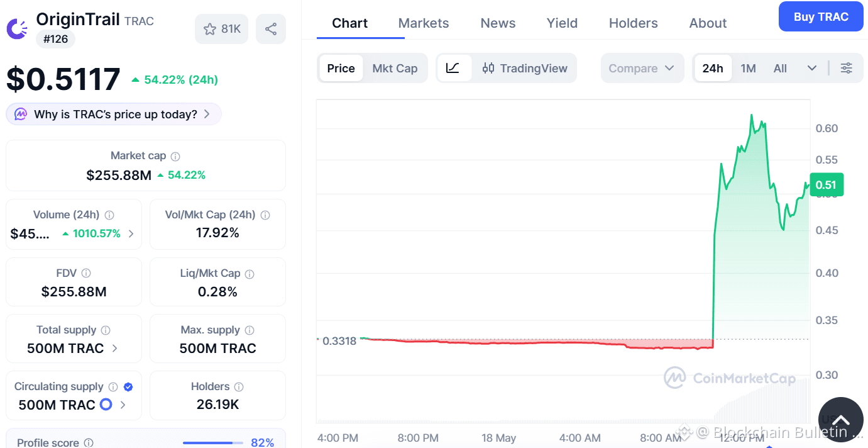Select the Price chart toggle
868x448 pixels.
click(341, 68)
